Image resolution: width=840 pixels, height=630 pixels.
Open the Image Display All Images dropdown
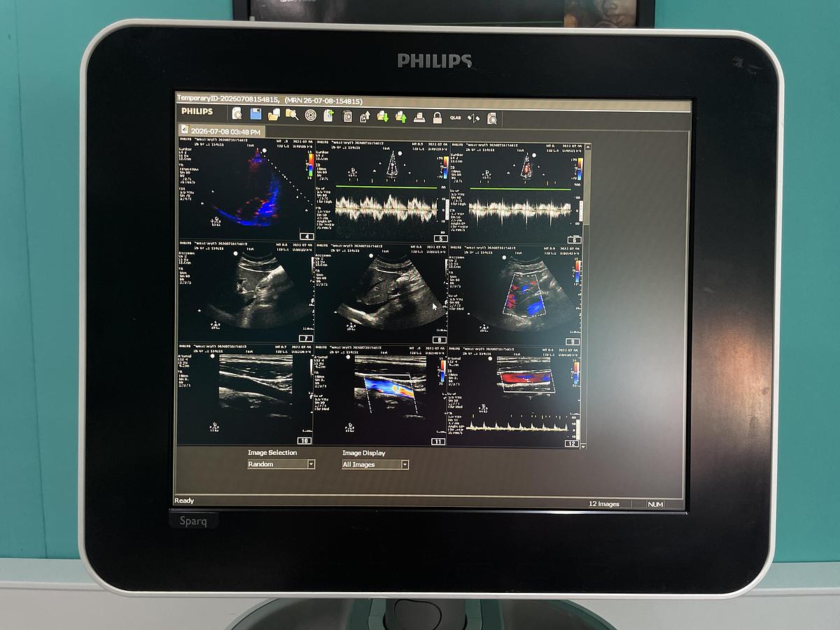coord(375,464)
